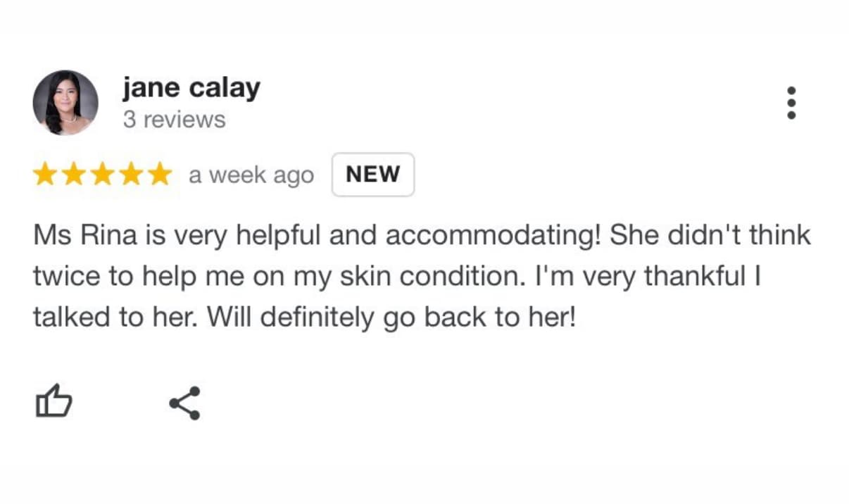Share jane calay's review
This screenshot has width=849, height=504.
click(184, 403)
